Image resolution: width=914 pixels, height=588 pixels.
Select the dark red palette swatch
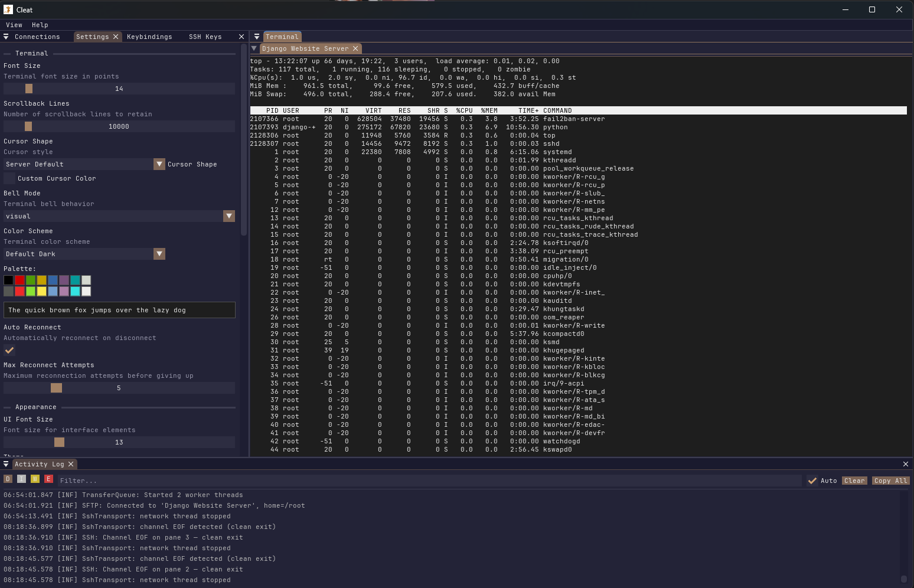[19, 280]
